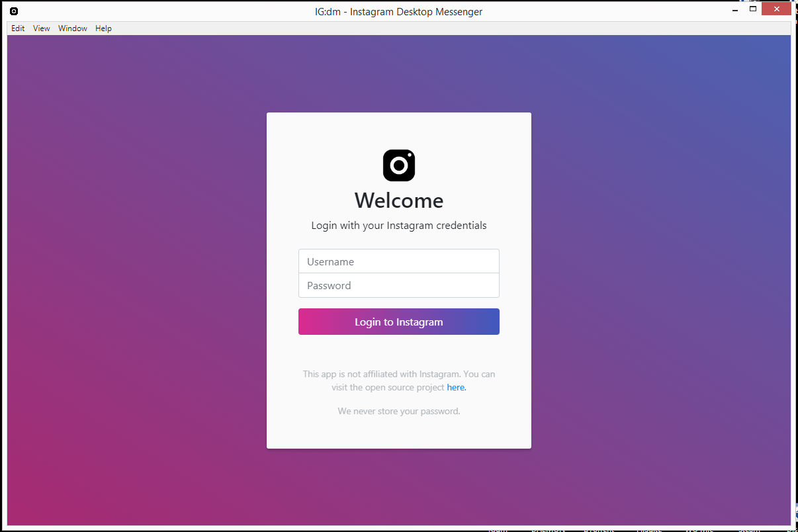
Task: Open the open source project 'here' link
Action: 456,388
